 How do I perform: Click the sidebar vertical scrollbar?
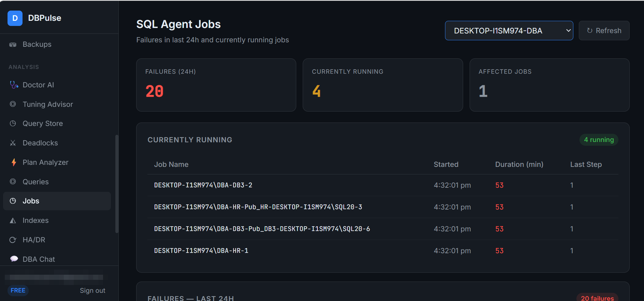pyautogui.click(x=117, y=184)
